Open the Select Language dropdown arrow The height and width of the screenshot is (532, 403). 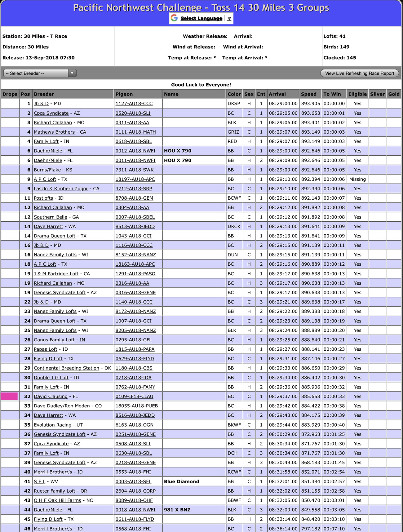click(229, 19)
